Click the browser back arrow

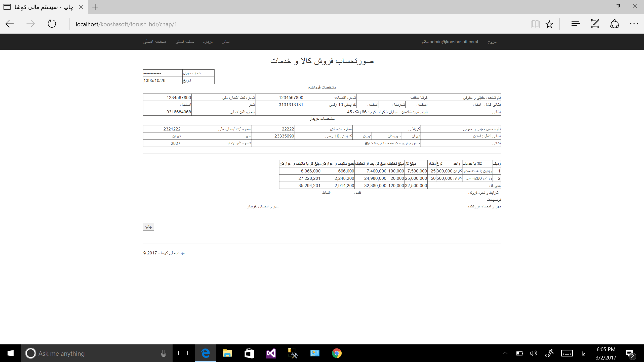10,24
